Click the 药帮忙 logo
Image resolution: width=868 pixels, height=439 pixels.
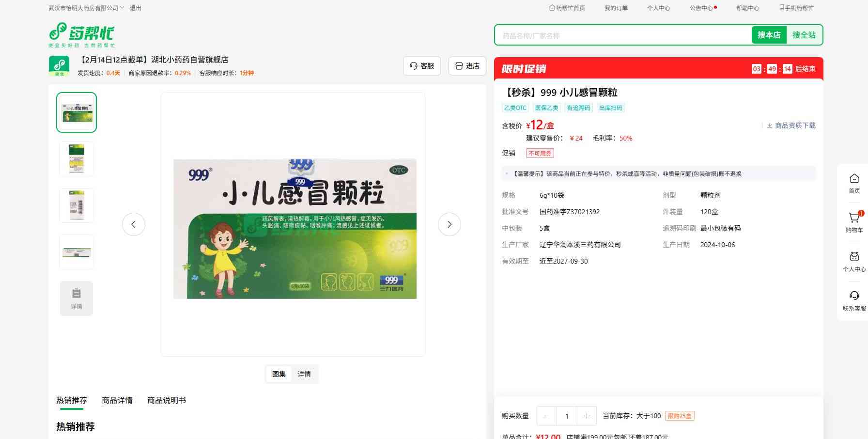pos(81,34)
